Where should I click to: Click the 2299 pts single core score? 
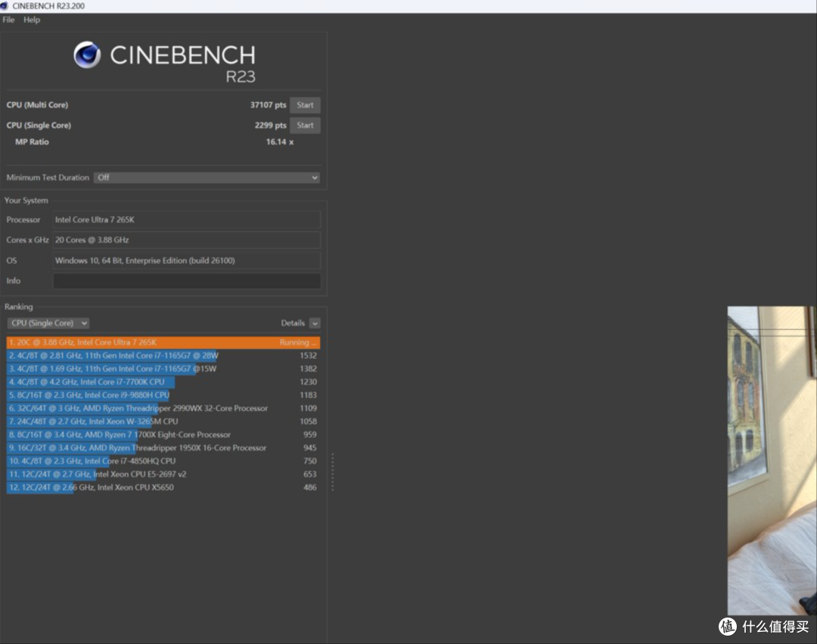coord(270,125)
